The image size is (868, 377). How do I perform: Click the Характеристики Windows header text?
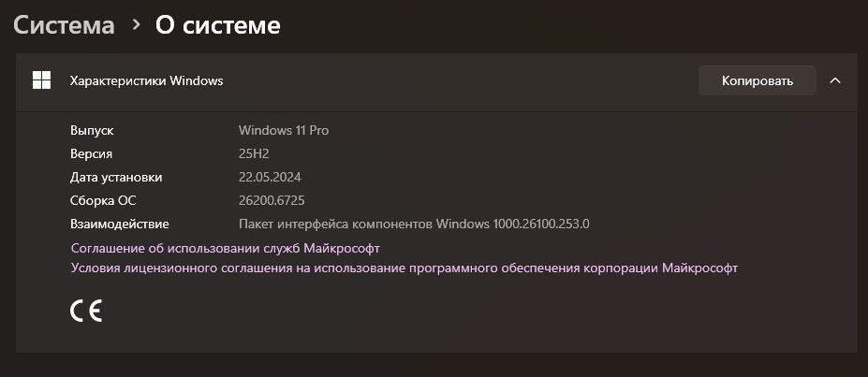click(146, 80)
